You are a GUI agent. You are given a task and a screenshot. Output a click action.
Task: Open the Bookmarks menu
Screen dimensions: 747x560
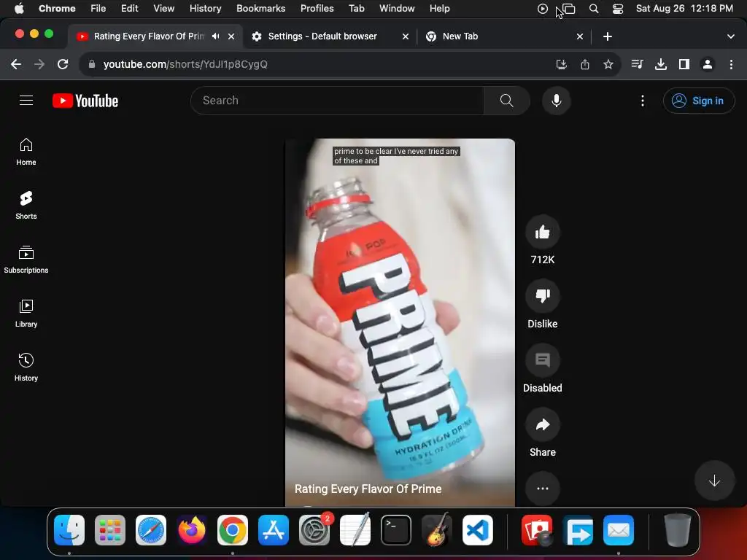coord(260,9)
